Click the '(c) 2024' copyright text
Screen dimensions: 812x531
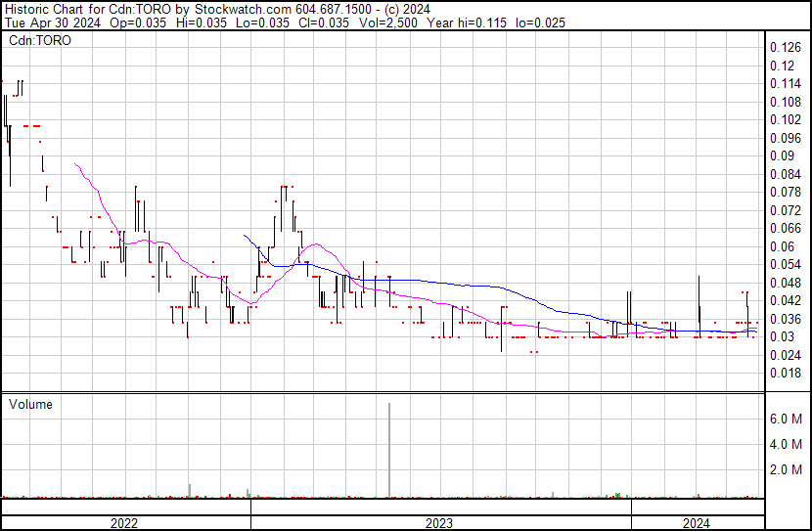click(407, 10)
